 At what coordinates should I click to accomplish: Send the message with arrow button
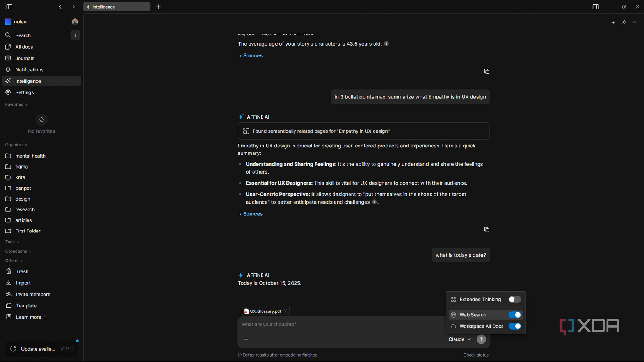pyautogui.click(x=481, y=339)
